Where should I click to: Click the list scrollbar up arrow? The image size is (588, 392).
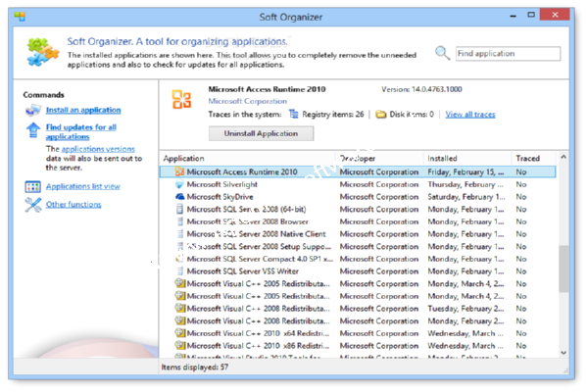563,157
